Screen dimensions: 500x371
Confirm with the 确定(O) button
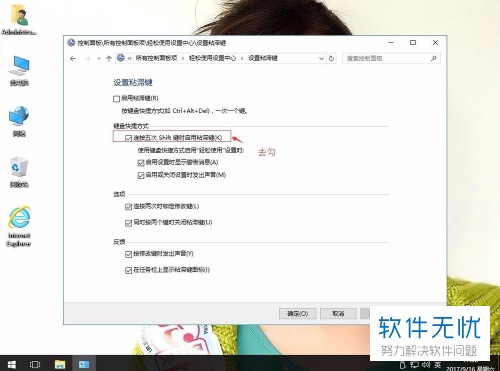pos(297,314)
